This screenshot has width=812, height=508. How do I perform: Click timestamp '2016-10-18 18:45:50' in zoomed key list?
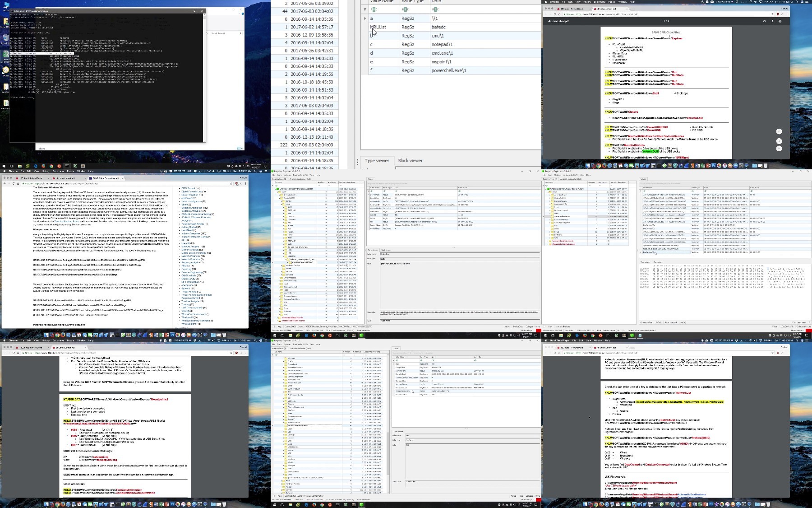pyautogui.click(x=312, y=82)
